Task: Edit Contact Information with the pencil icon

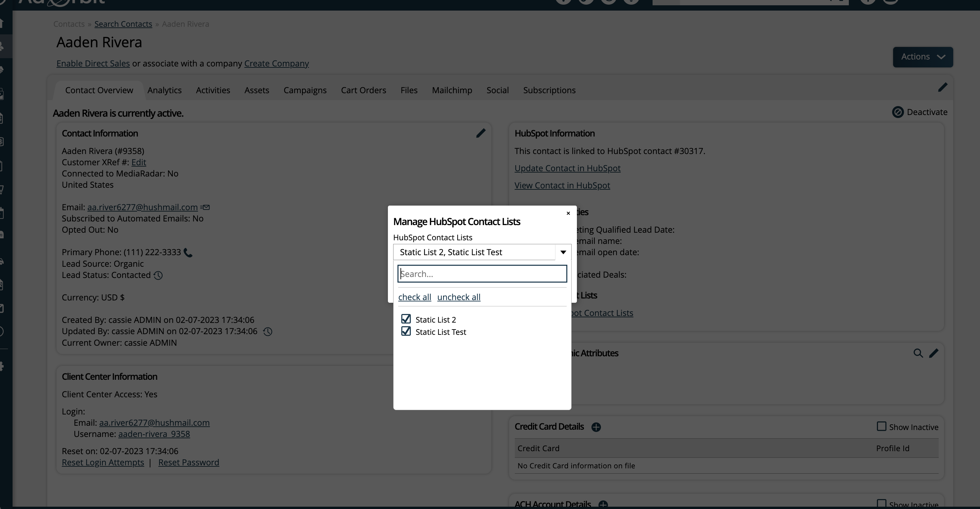Action: coord(480,133)
